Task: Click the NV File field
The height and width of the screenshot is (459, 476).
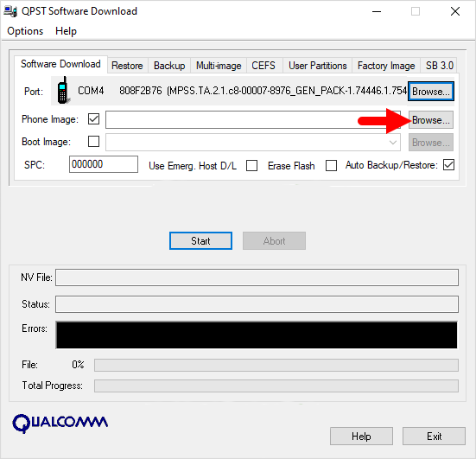Action: [257, 277]
